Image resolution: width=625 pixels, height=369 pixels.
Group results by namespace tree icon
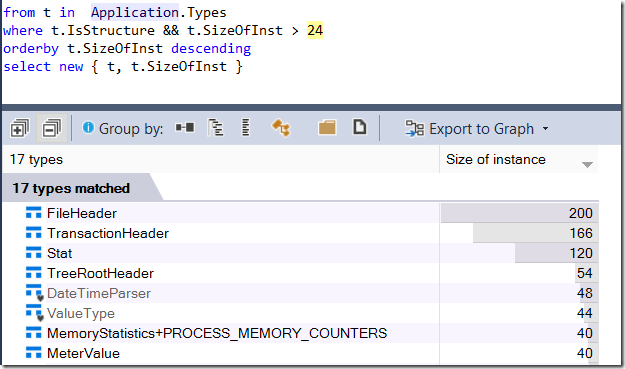[216, 128]
